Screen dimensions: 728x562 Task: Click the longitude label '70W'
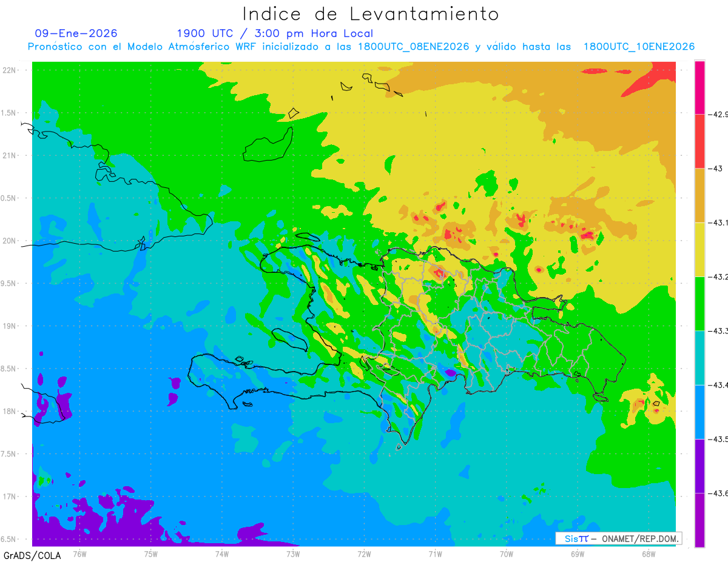pos(507,554)
